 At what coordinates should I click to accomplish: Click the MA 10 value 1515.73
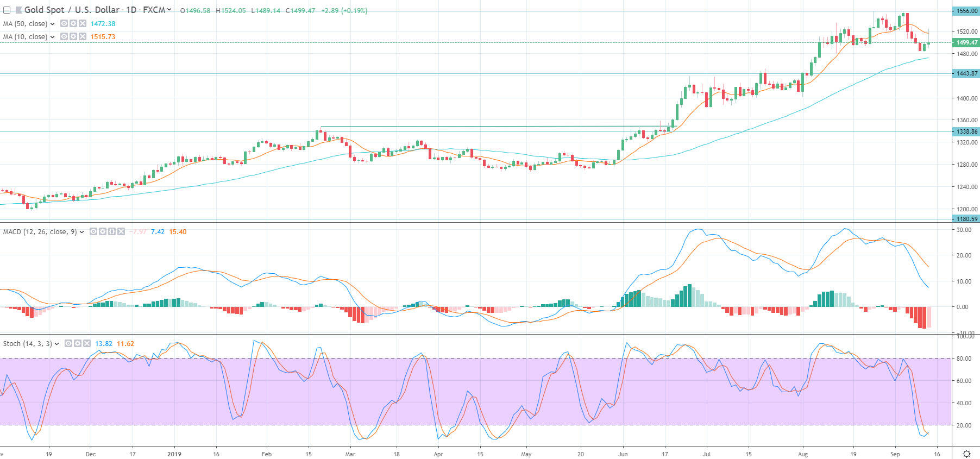(x=103, y=37)
